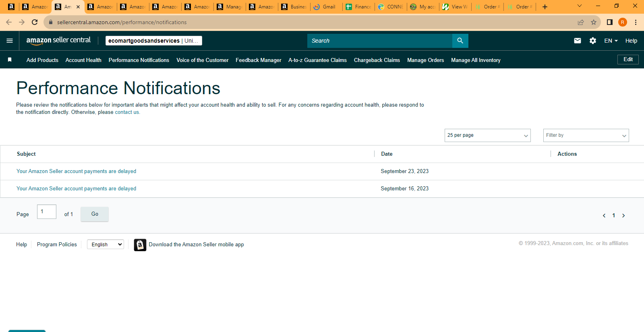Switch to the Finance tab

(359, 7)
